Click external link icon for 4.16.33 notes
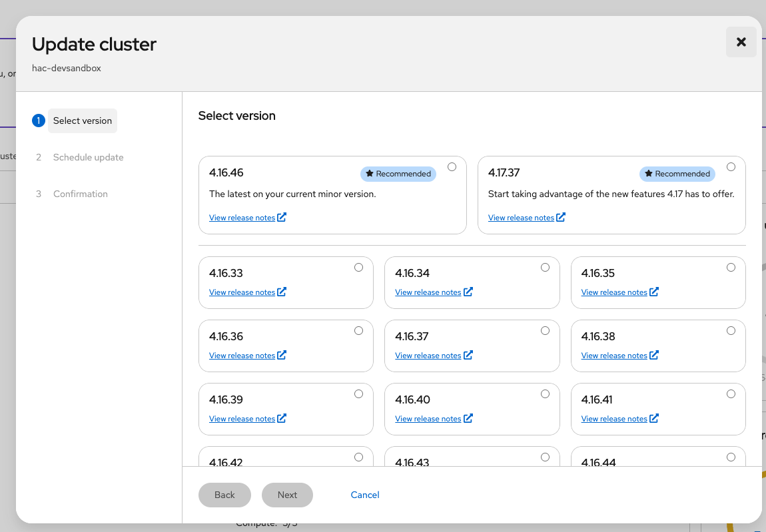The height and width of the screenshot is (532, 766). pos(282,292)
